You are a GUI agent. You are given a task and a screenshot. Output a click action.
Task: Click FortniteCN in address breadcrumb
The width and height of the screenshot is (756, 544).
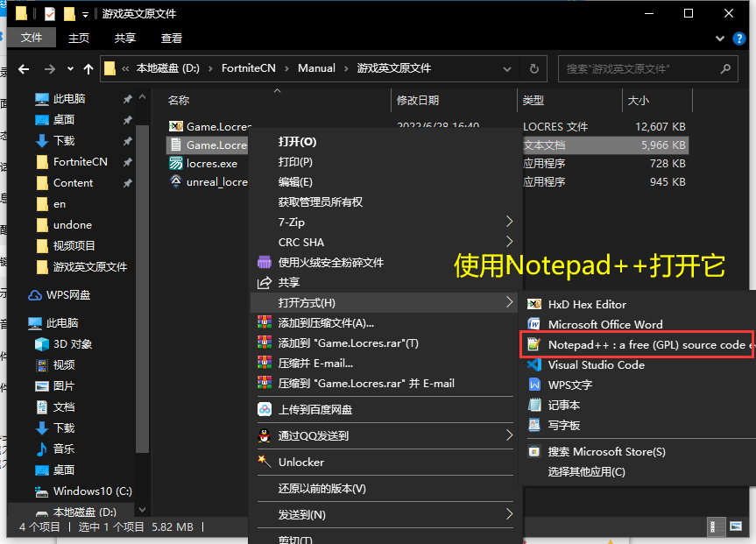[248, 68]
